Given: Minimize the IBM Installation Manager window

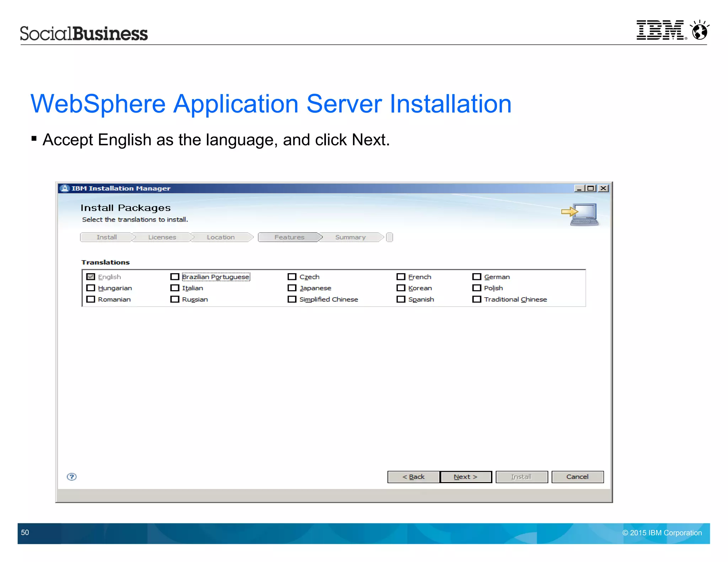Looking at the screenshot, I should click(x=579, y=188).
